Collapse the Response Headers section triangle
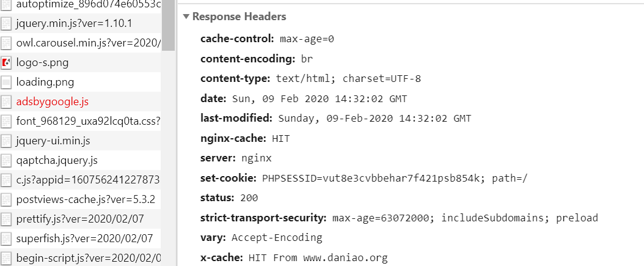The width and height of the screenshot is (644, 266). [x=186, y=17]
